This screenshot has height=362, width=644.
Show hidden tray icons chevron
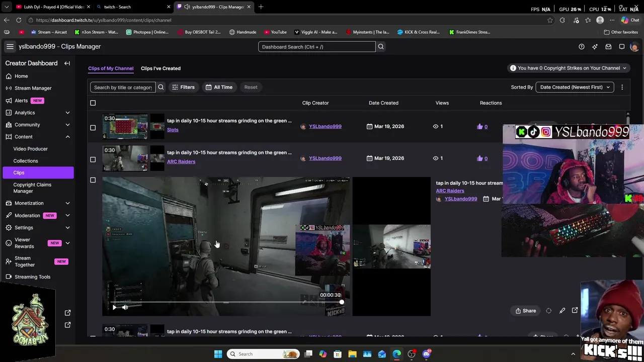pyautogui.click(x=573, y=354)
